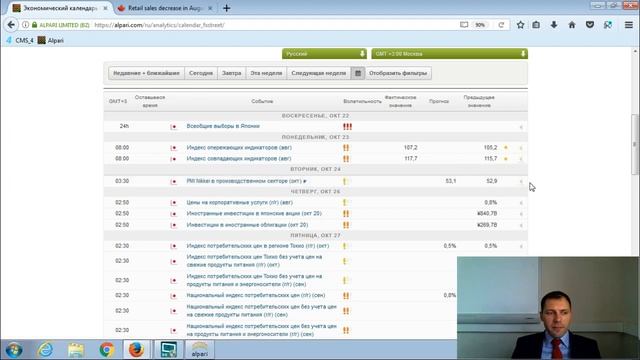Open Индекс совпадающих индикаторов (авг) event
This screenshot has width=640, height=360.
click(239, 158)
